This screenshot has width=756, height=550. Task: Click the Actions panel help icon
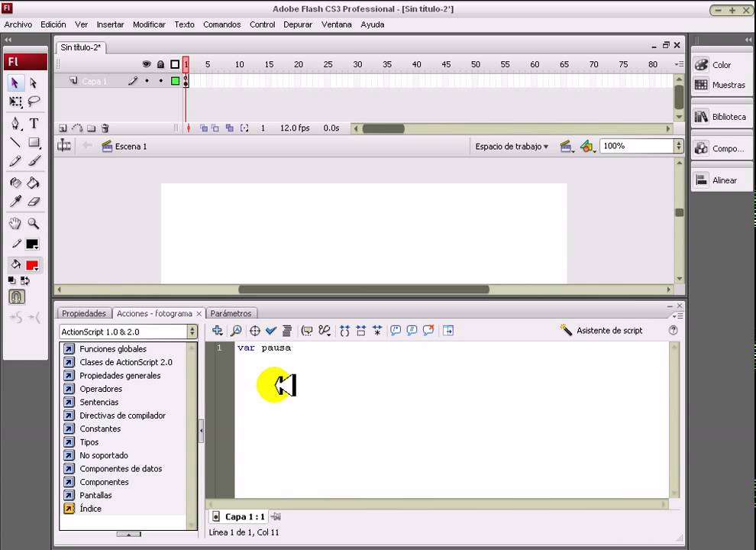[x=673, y=331]
